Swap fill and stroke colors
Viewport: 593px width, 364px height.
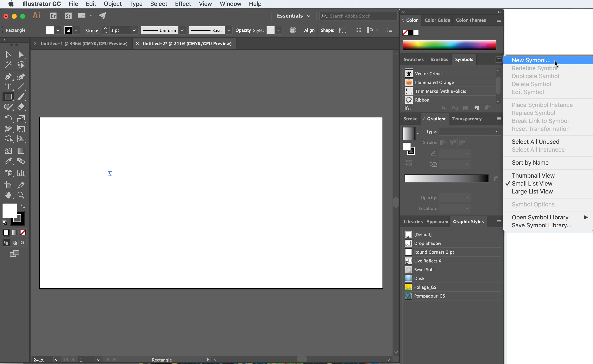23,206
